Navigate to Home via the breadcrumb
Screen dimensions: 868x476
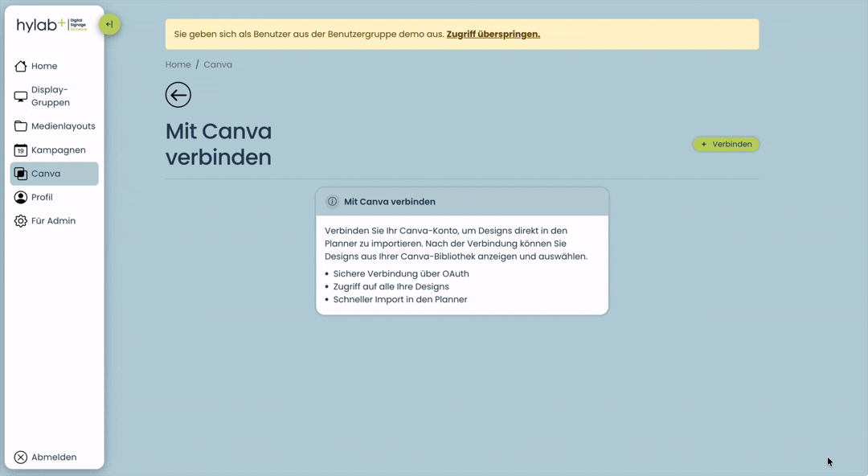(178, 64)
